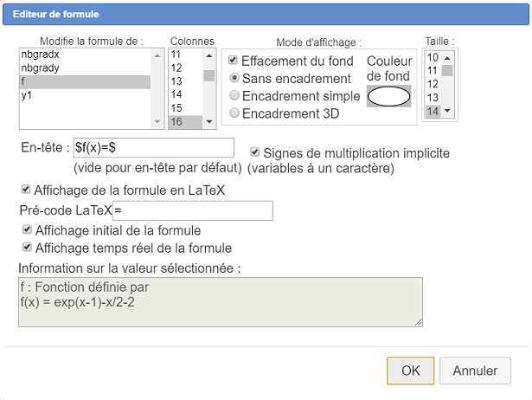Open the Couleur de fond swatch

point(388,96)
